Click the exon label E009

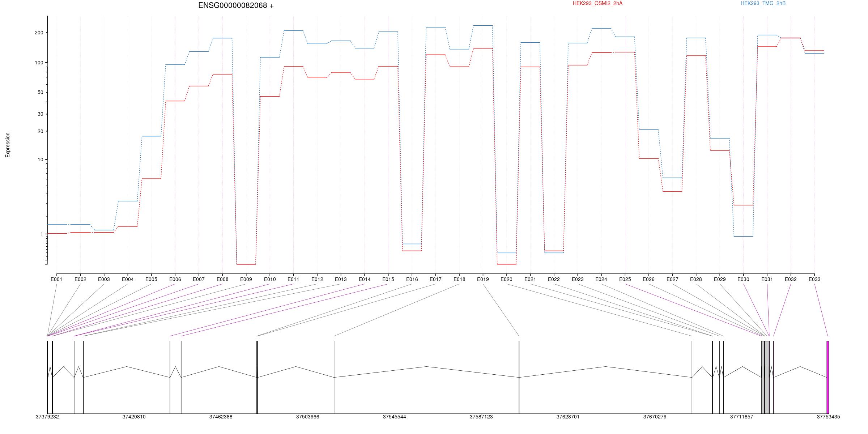coord(246,279)
